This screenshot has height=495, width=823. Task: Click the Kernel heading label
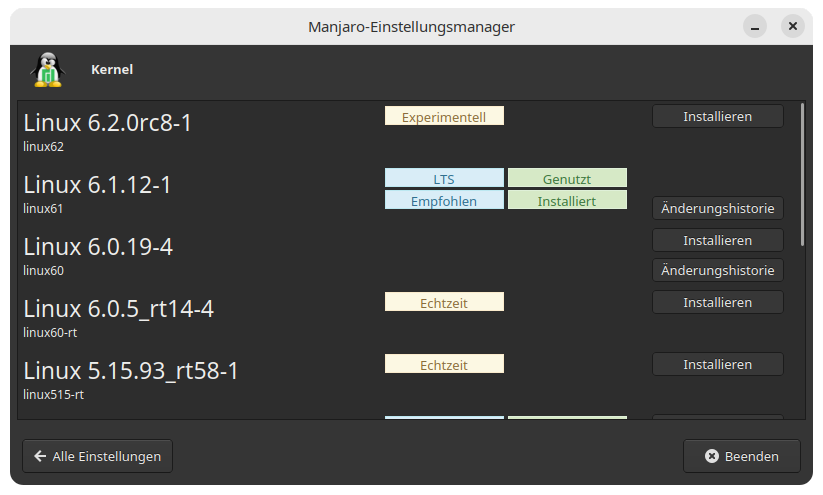click(x=112, y=69)
